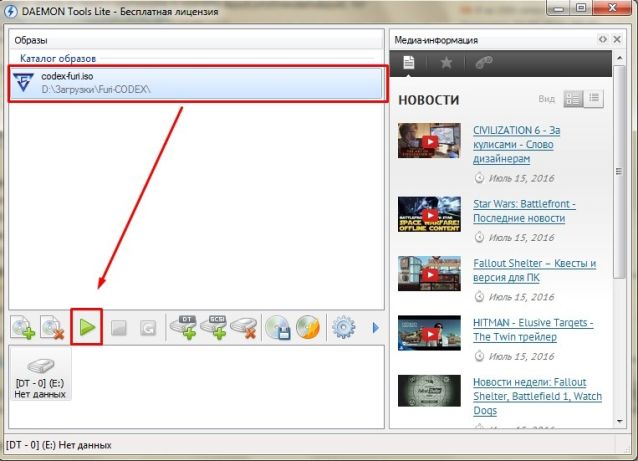Screen dimensions: 638x461
Task: Switch to the gamepad tab in Media info
Action: [x=484, y=63]
